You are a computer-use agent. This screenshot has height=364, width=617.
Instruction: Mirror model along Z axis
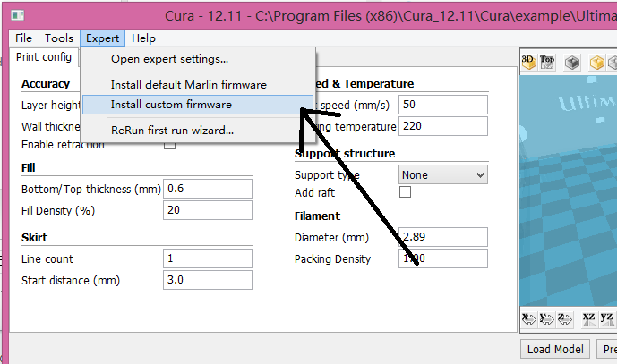562,317
